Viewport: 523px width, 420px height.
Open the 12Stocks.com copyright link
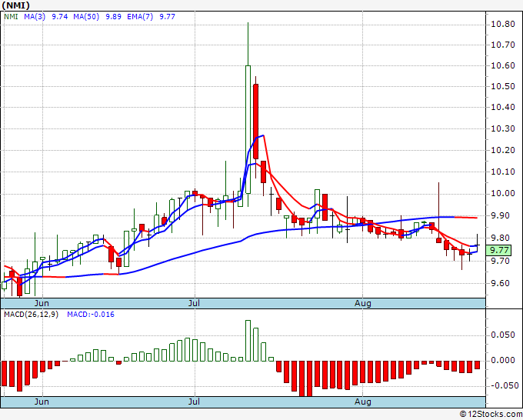[x=491, y=414]
